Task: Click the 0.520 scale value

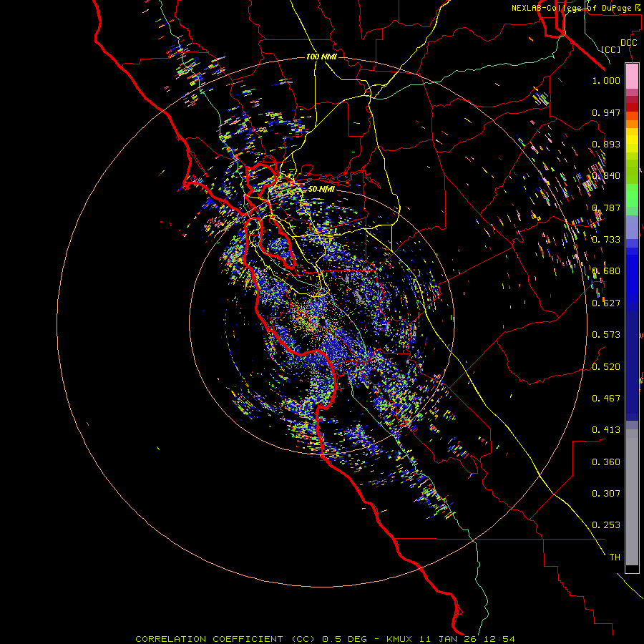Action: [606, 367]
